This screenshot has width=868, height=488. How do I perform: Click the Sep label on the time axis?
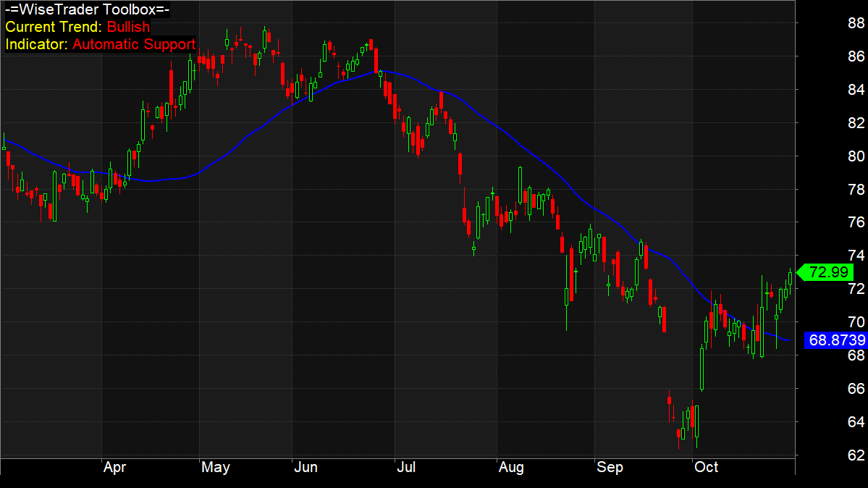click(610, 468)
